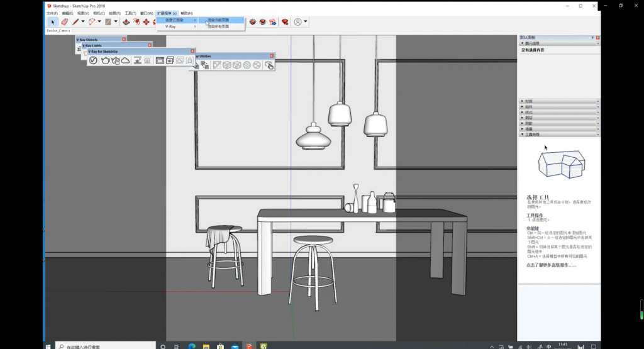Image resolution: width=644 pixels, height=349 pixels.
Task: Open Microsoft Edge from the taskbar
Action: [x=192, y=346]
